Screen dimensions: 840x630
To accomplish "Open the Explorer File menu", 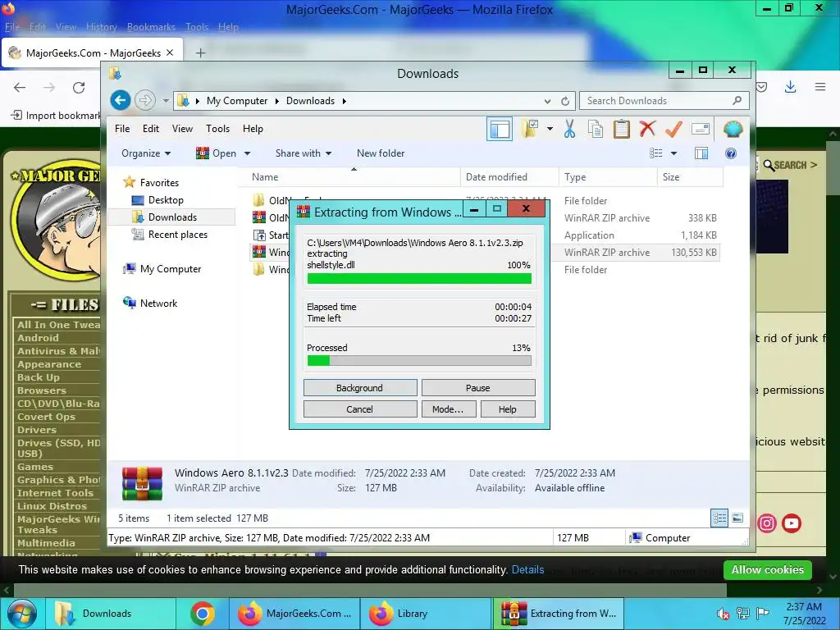I will click(x=122, y=129).
